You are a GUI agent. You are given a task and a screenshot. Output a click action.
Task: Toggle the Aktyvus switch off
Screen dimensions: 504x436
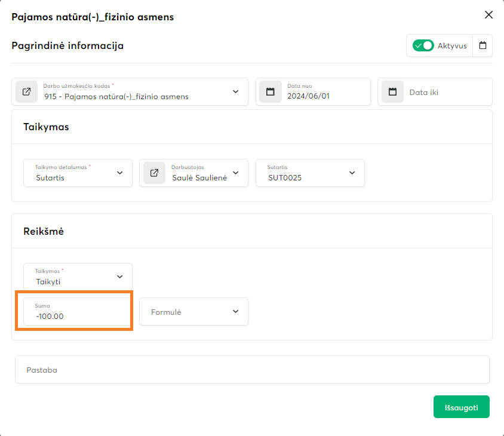click(x=423, y=45)
